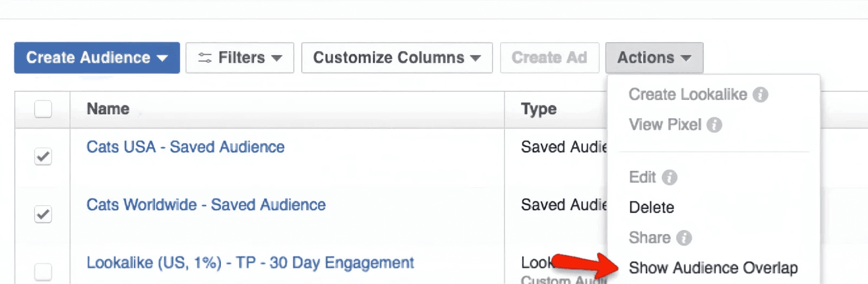Select Create Lookalike menu option

coord(687,95)
